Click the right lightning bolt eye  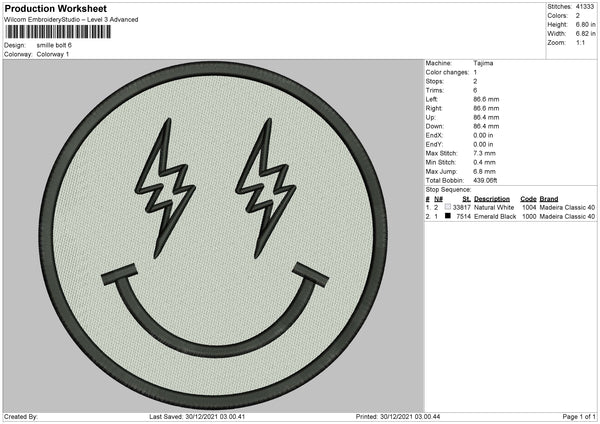(266, 188)
